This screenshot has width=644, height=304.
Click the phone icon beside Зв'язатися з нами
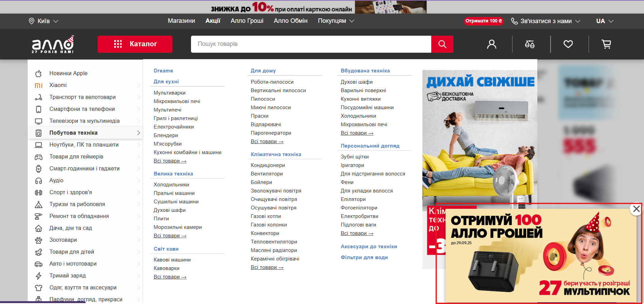click(514, 21)
